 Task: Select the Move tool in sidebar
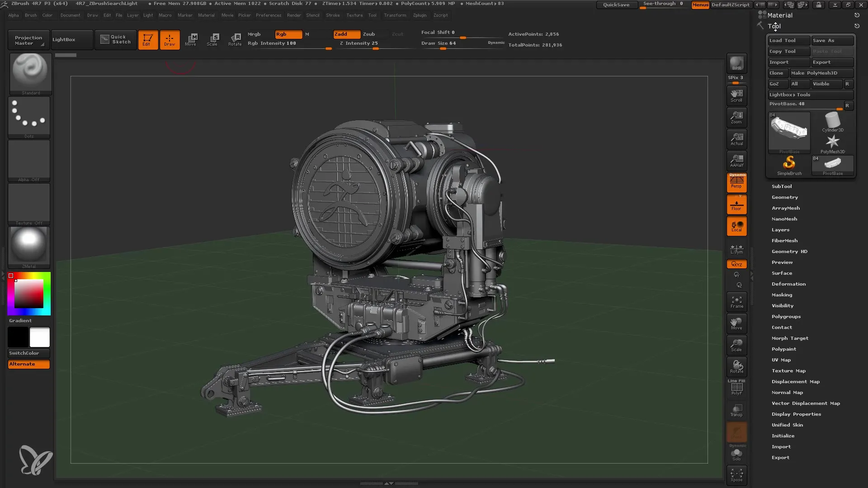click(737, 324)
